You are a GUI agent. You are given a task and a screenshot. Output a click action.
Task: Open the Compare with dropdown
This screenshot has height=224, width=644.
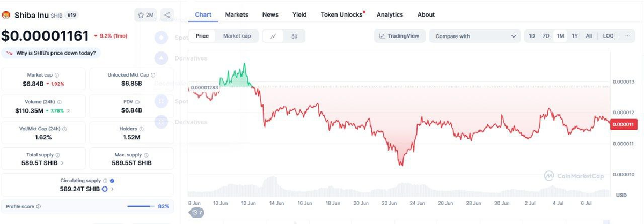pos(475,36)
